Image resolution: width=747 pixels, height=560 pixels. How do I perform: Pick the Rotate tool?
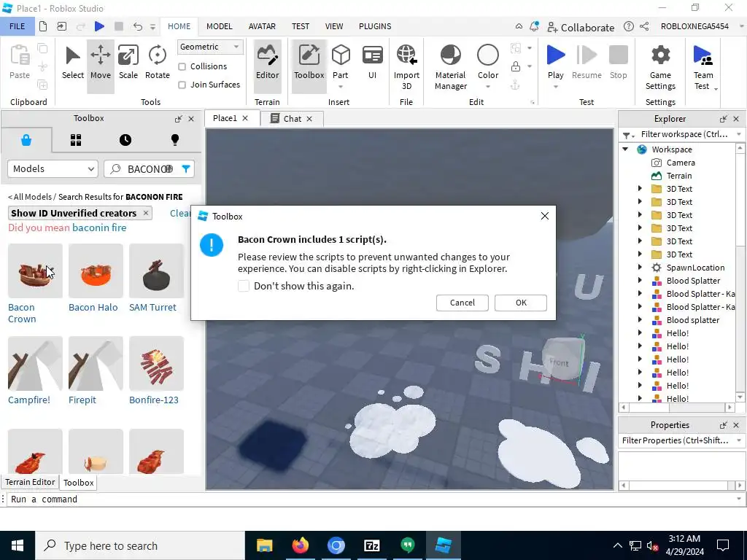[158, 63]
